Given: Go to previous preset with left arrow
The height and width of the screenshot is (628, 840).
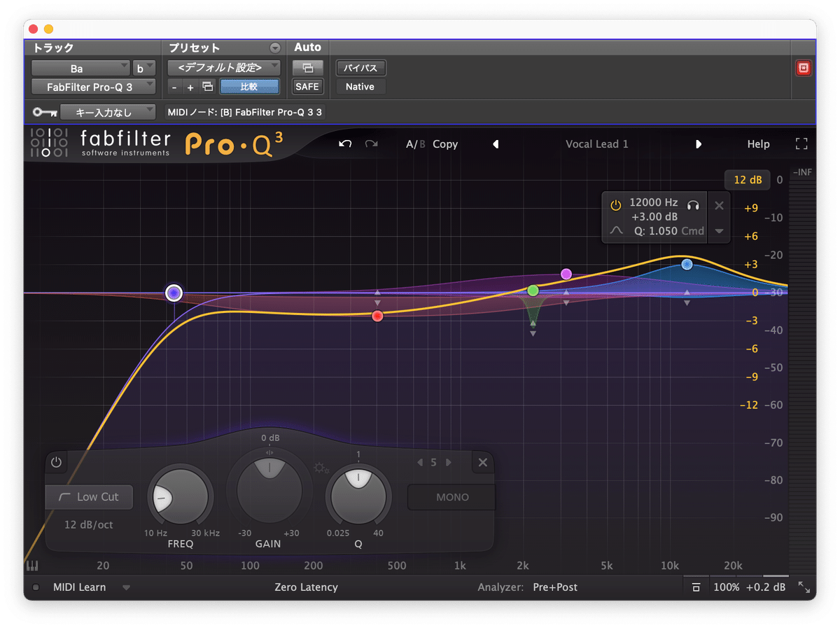Looking at the screenshot, I should pos(496,144).
